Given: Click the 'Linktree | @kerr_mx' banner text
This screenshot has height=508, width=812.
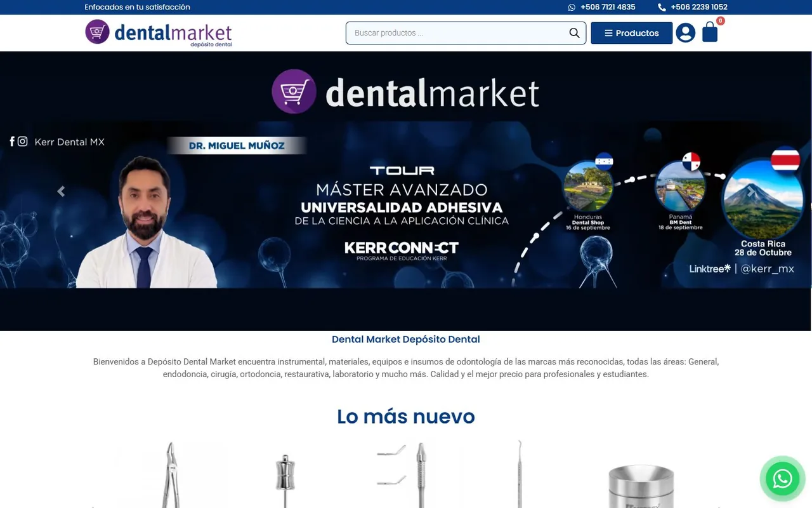Looking at the screenshot, I should point(742,269).
